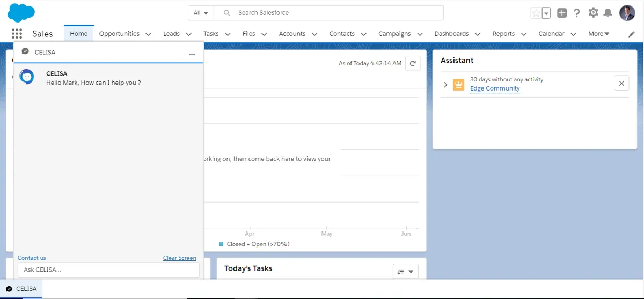This screenshot has width=644, height=299.
Task: Click the Clear Screen link
Action: click(180, 258)
